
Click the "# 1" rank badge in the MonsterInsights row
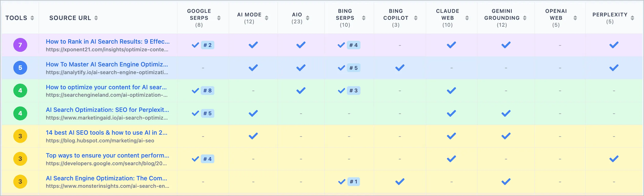pyautogui.click(x=354, y=181)
